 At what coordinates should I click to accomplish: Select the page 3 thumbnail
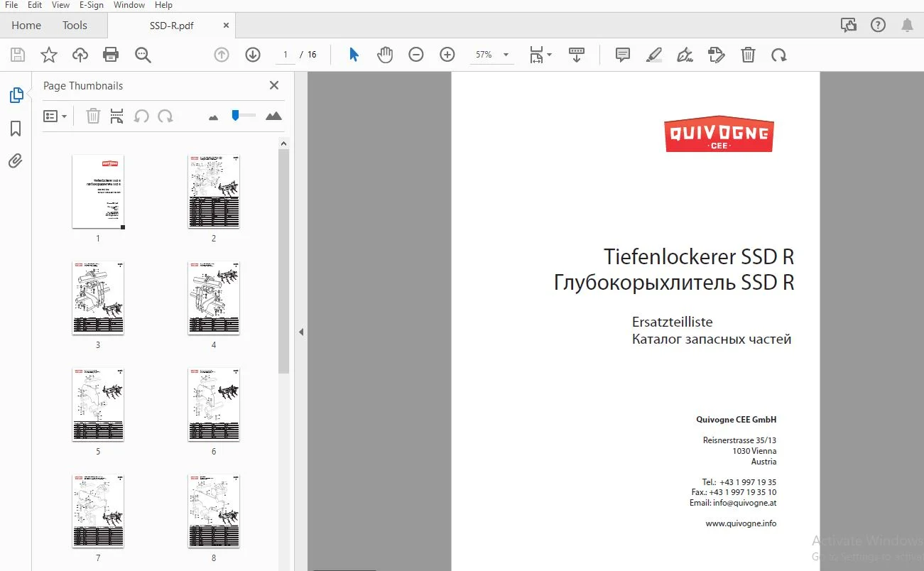(x=98, y=298)
